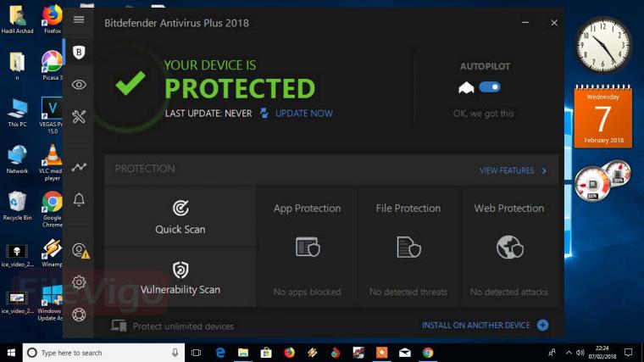Open Google Chrome desktop shortcut
The width and height of the screenshot is (644, 362).
pyautogui.click(x=53, y=209)
